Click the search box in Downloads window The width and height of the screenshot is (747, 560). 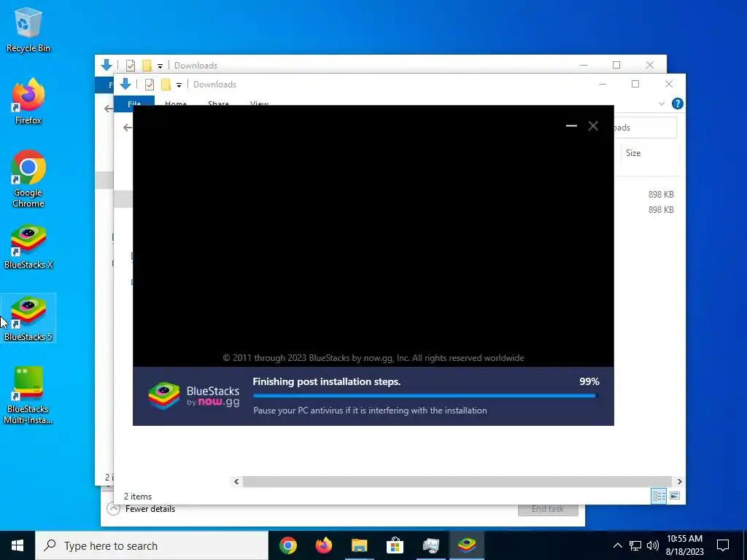click(x=646, y=128)
